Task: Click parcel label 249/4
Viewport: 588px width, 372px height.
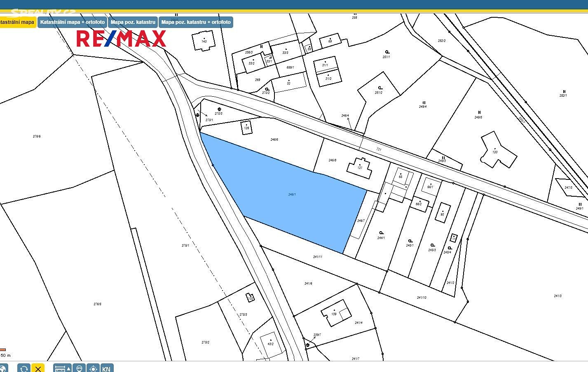Action: pyautogui.click(x=423, y=107)
